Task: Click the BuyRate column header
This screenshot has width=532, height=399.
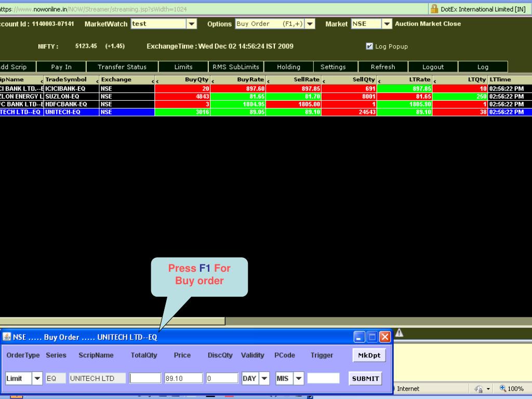Action: [x=238, y=79]
